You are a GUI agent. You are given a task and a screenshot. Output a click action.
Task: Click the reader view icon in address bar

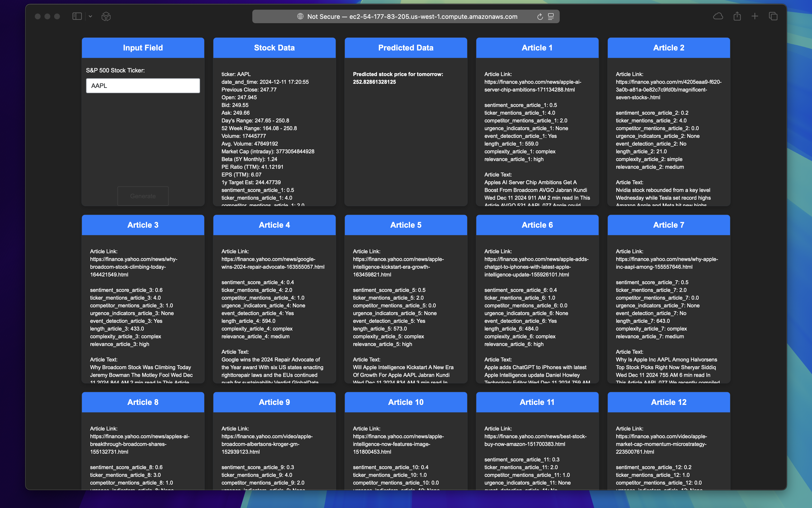coord(551,16)
